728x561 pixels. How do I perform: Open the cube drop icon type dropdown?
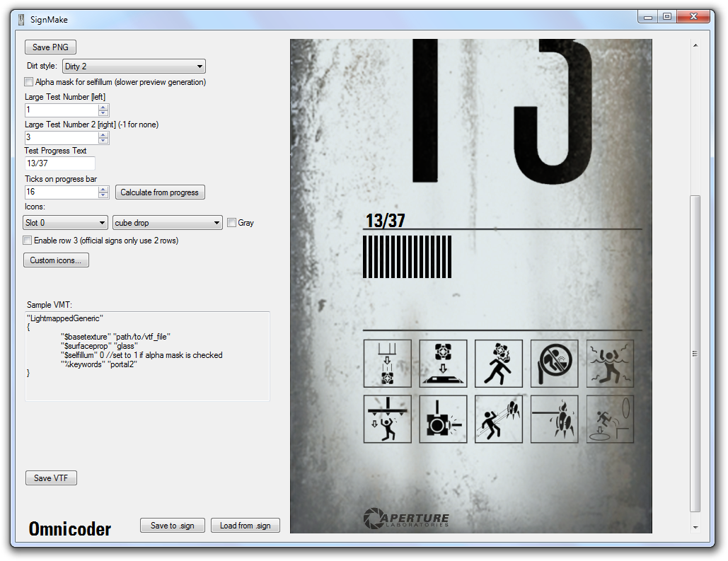(167, 222)
